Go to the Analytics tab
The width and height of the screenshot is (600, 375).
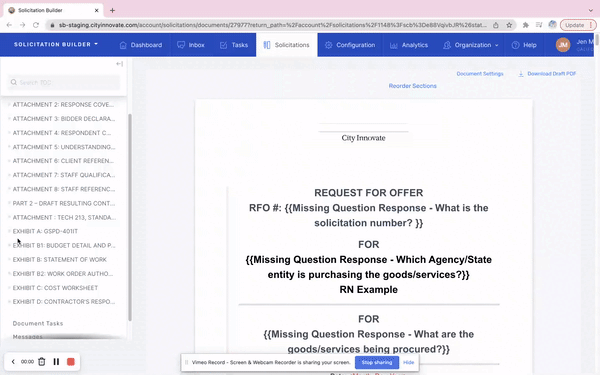click(409, 45)
